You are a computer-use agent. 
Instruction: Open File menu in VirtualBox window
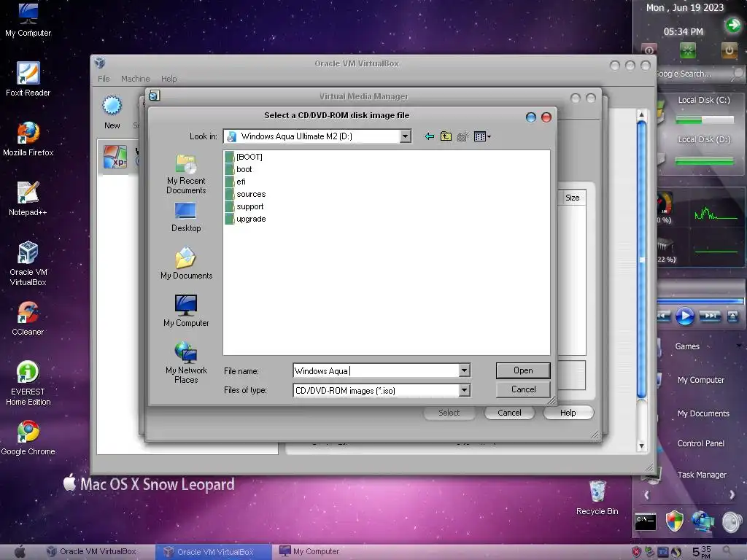click(x=104, y=79)
